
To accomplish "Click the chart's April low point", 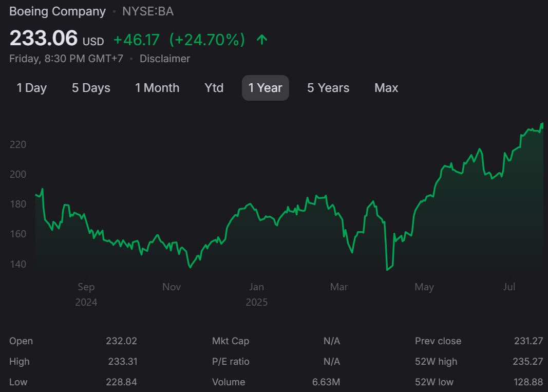I will [x=387, y=270].
